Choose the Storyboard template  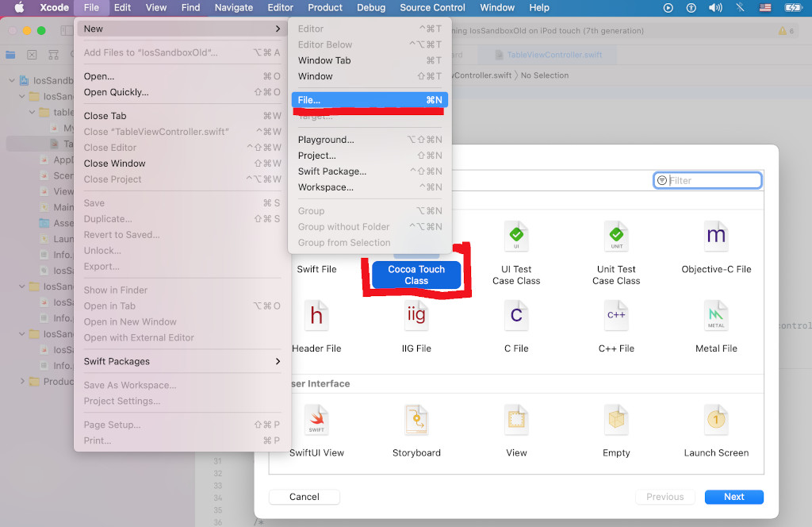pos(416,431)
